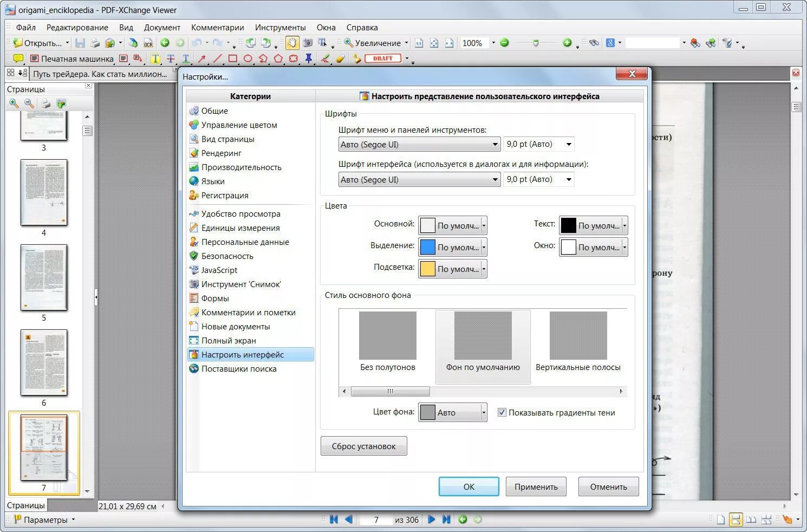807x532 pixels.
Task: Open menu and toolbar font dropdown
Action: click(x=419, y=144)
